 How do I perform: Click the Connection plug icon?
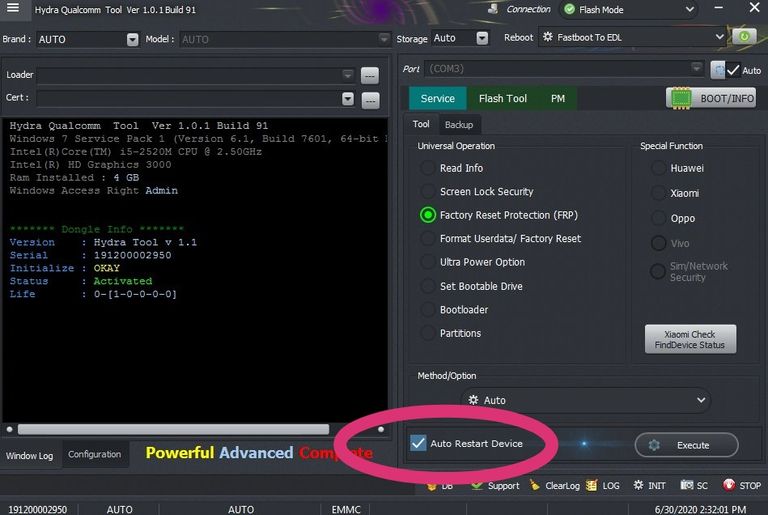pos(493,9)
